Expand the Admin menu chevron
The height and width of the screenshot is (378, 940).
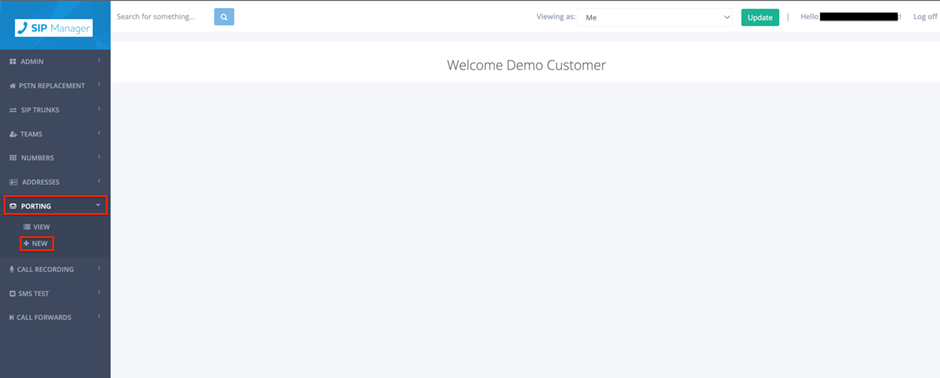[x=99, y=61]
